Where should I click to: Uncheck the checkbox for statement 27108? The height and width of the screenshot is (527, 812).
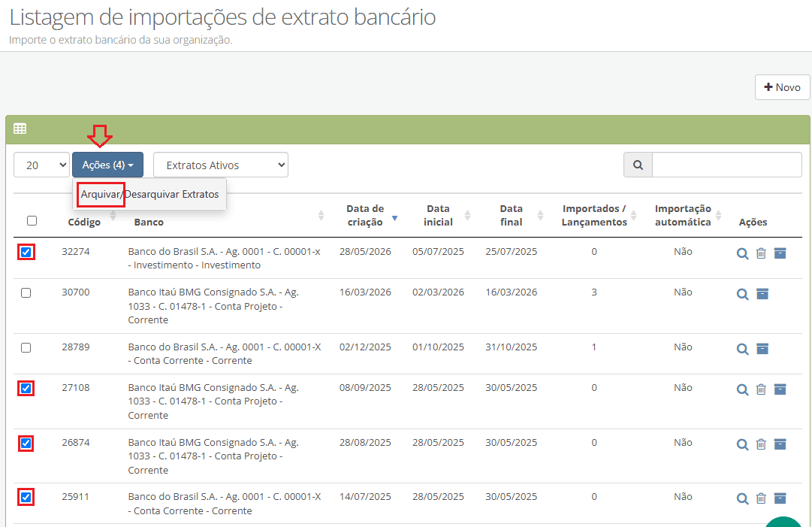click(26, 388)
